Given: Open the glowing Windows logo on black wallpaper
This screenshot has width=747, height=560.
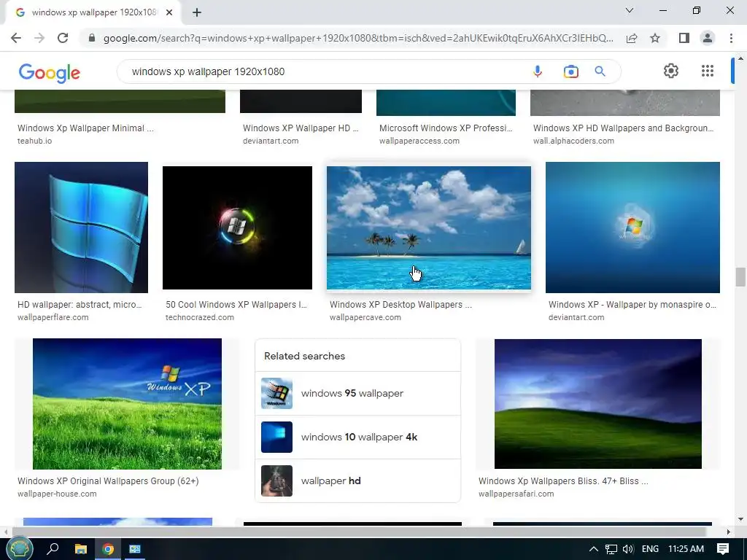Looking at the screenshot, I should 237,227.
